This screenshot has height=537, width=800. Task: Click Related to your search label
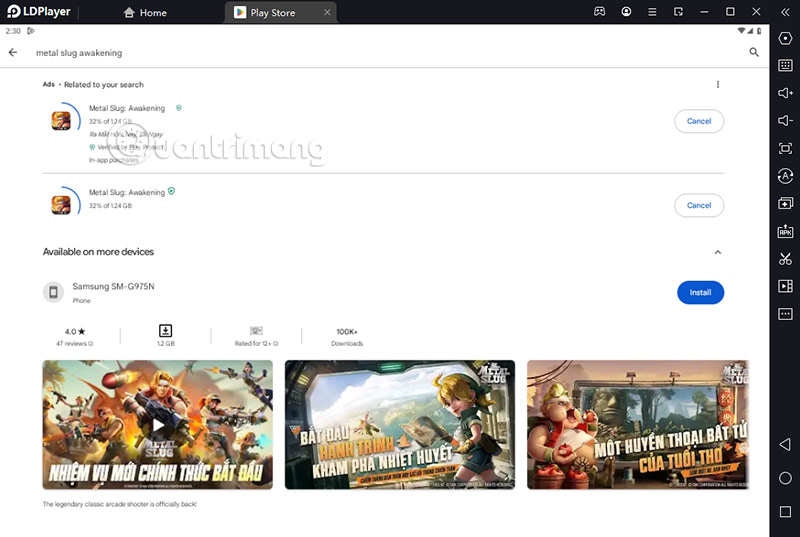[104, 85]
